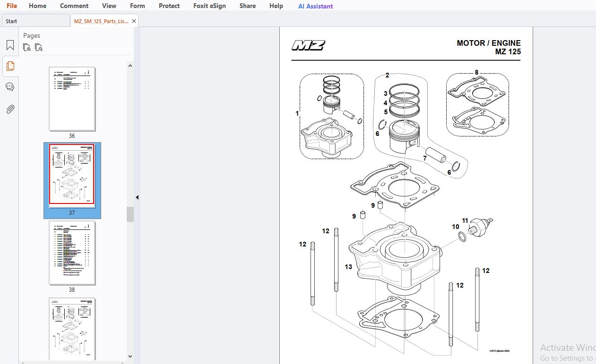Open the Form ribbon tab
The height and width of the screenshot is (364, 596).
pos(138,6)
